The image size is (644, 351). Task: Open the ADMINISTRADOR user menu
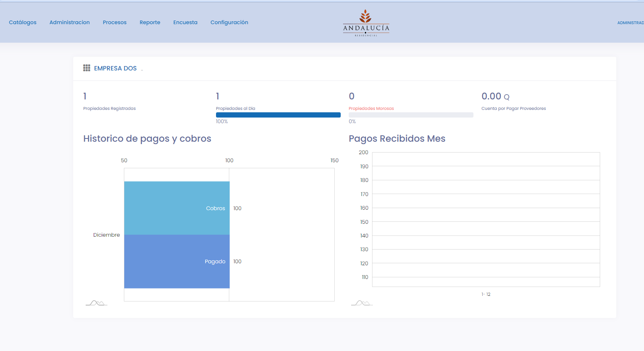coord(630,23)
